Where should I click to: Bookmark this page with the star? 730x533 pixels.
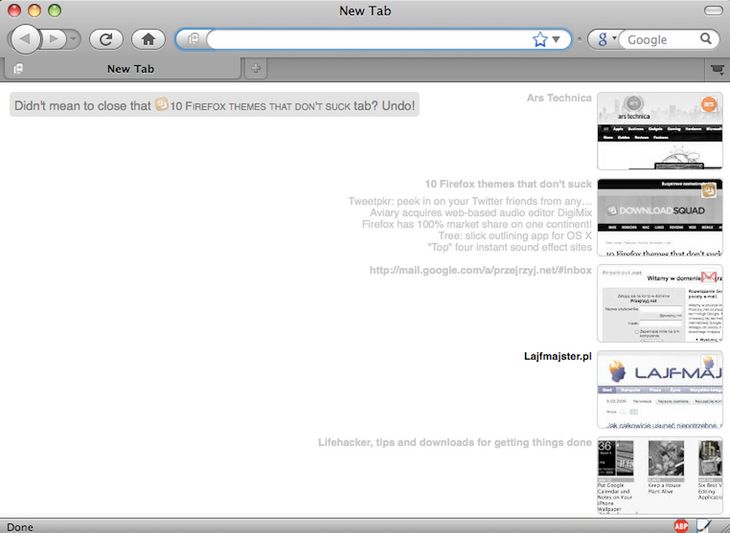point(540,40)
